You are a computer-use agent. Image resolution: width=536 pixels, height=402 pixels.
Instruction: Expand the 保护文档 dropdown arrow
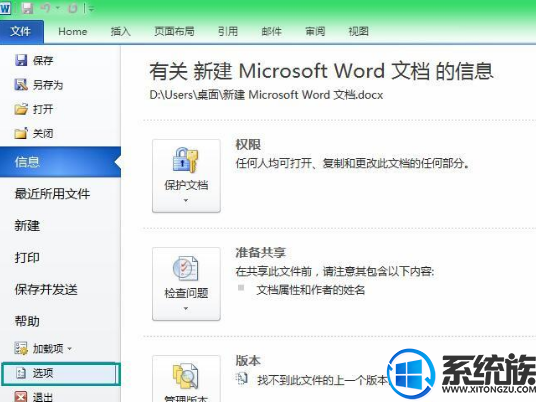click(x=186, y=201)
